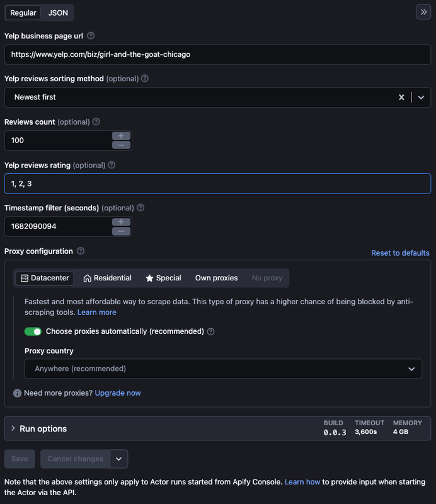This screenshot has height=504, width=436.
Task: Click the TIMEOUT 3,600s value
Action: tap(366, 432)
